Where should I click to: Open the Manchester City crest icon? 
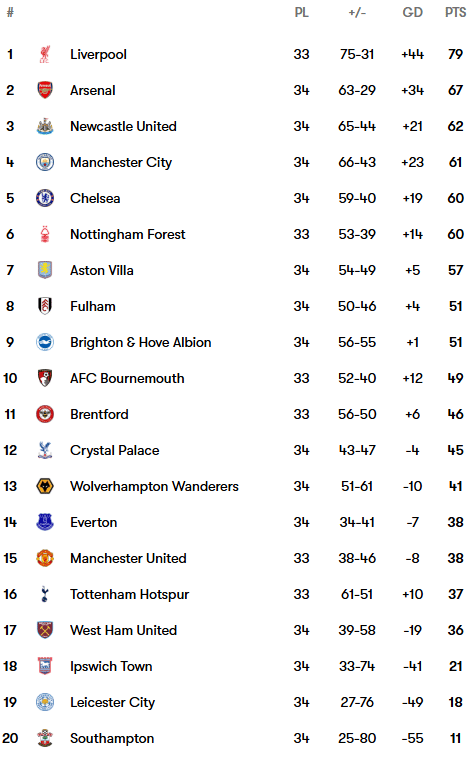click(x=45, y=162)
